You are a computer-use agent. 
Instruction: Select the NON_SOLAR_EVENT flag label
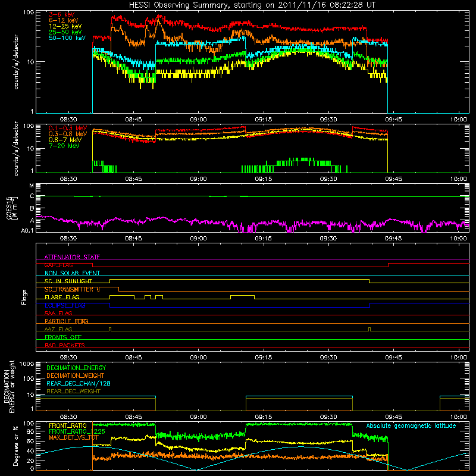(x=72, y=273)
